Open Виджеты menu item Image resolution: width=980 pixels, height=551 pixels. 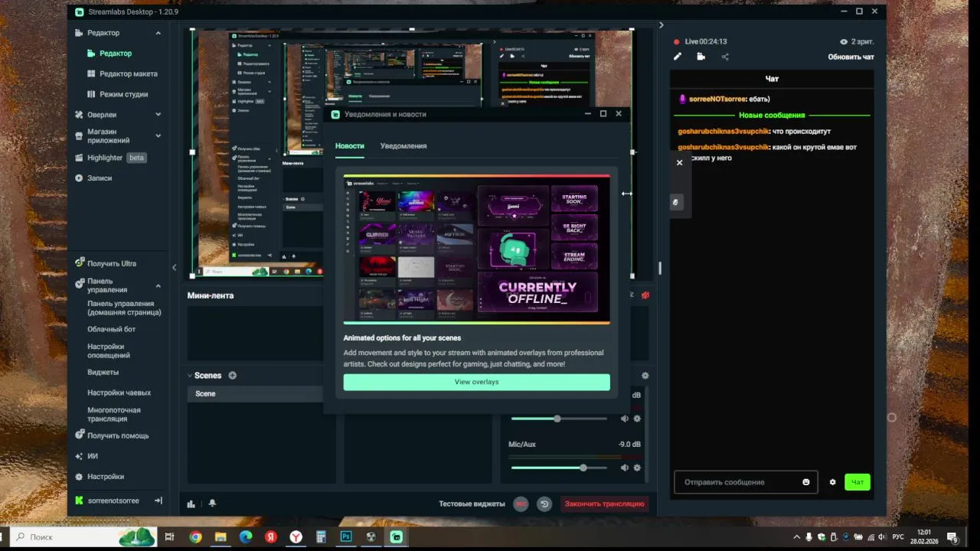click(x=103, y=372)
